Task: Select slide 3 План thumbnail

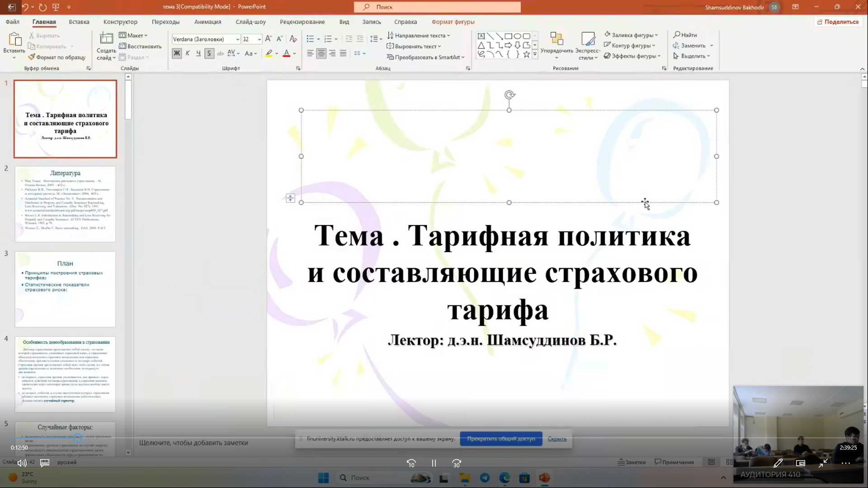Action: [x=65, y=289]
